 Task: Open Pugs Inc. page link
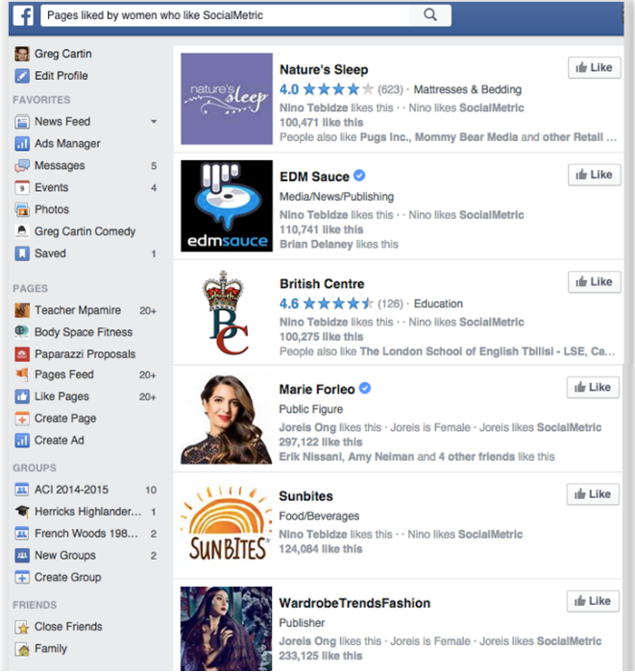pos(384,137)
